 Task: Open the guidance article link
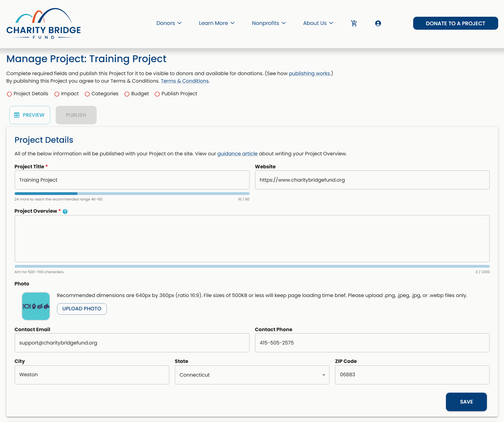point(237,154)
